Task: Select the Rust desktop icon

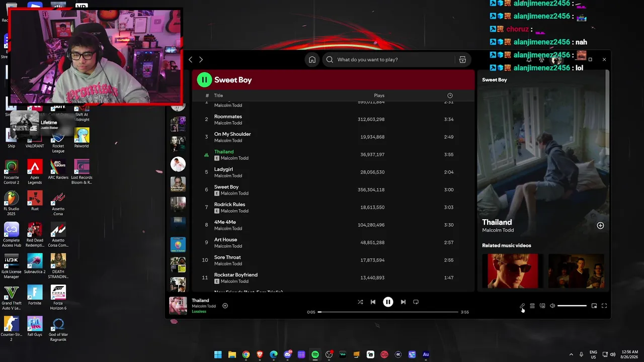Action: 35,201
